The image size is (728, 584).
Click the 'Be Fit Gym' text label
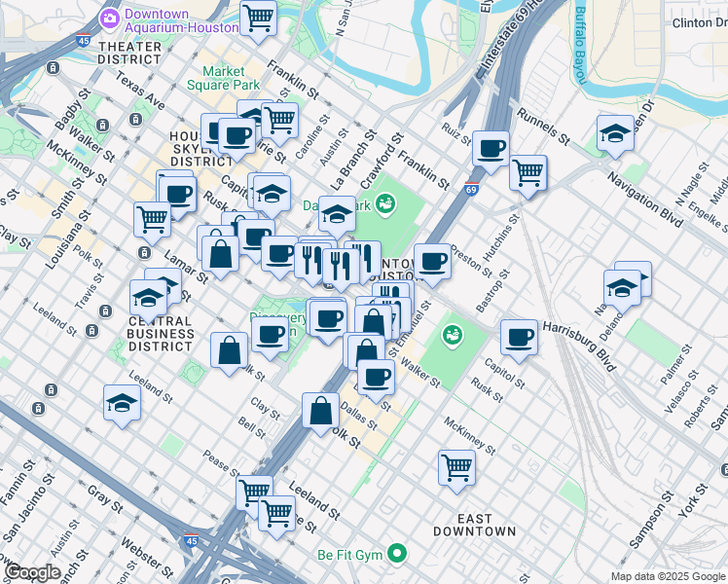[350, 555]
